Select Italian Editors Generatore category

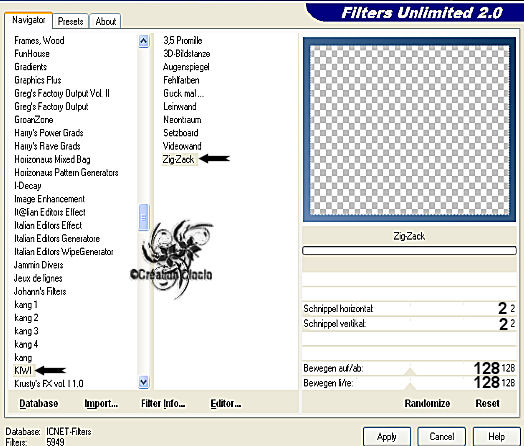(x=57, y=239)
